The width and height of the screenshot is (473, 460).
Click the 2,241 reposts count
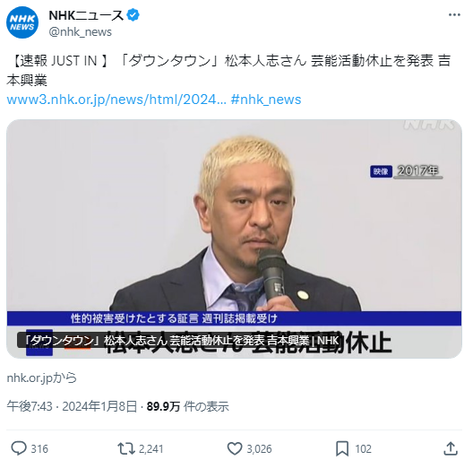click(151, 449)
